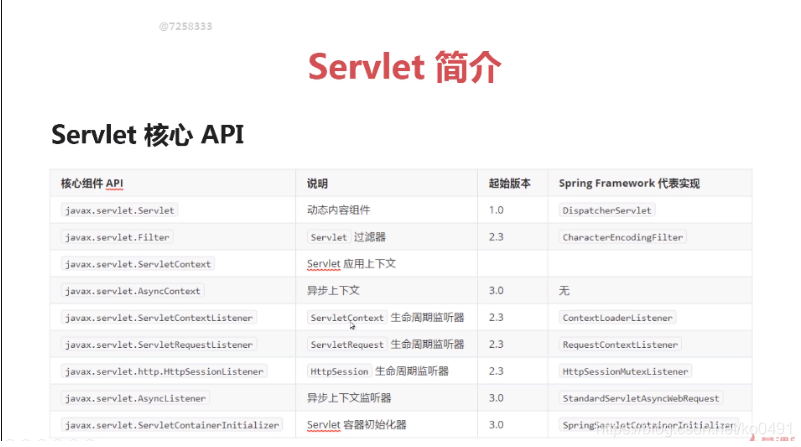Viewport: 801px width, 447px height.
Task: Click version 2.3 in the Filter row
Action: coord(496,237)
